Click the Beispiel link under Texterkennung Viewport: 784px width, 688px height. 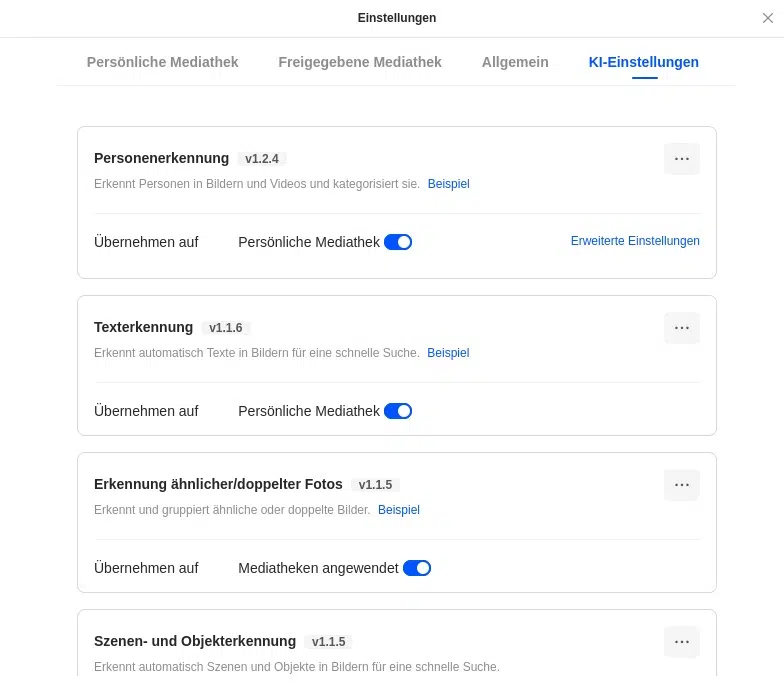coord(448,353)
